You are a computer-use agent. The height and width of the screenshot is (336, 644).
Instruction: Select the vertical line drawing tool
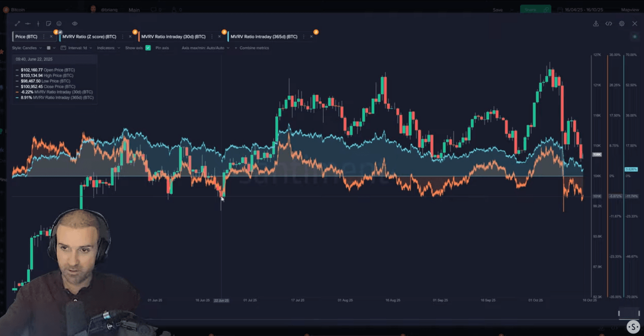38,24
